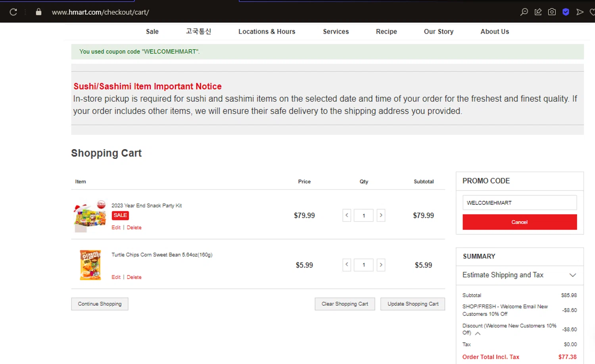Open About Us page
Screen dimensions: 595x364
[495, 32]
